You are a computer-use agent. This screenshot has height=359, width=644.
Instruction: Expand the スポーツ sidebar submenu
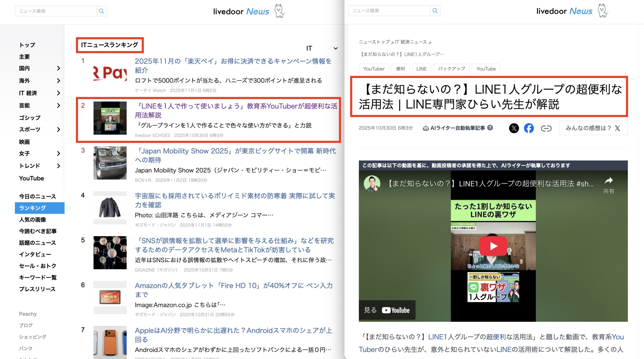[58, 129]
